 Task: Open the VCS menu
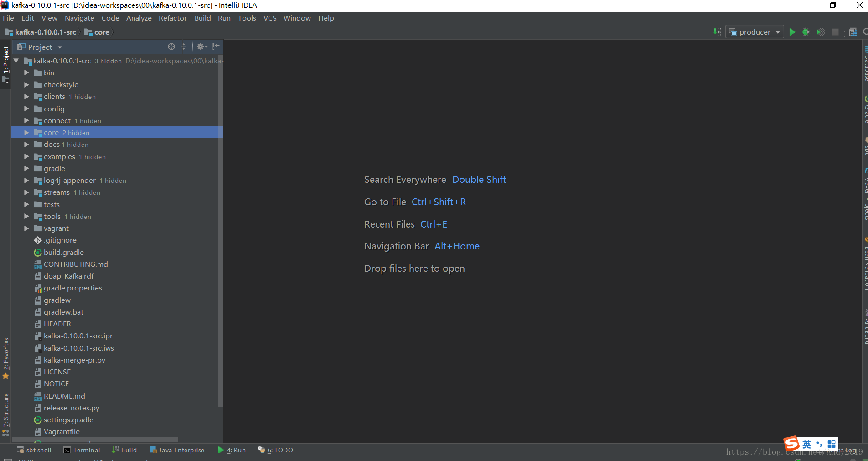[270, 18]
